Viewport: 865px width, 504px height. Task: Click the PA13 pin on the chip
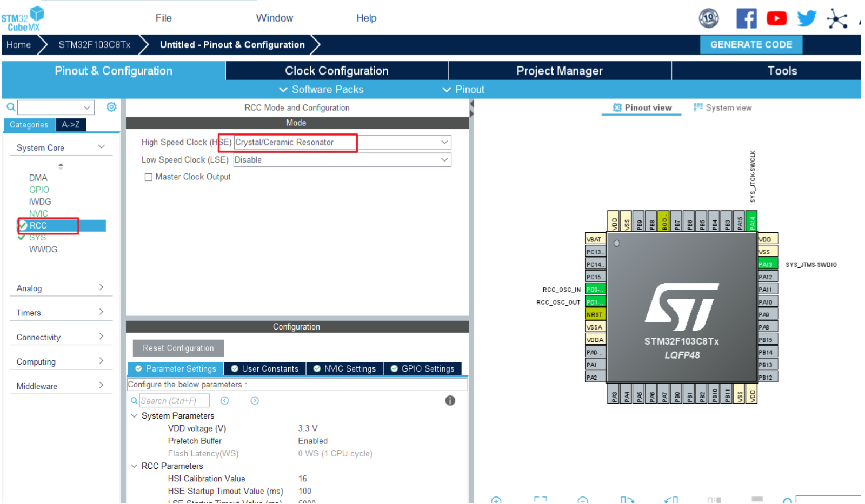pos(768,264)
